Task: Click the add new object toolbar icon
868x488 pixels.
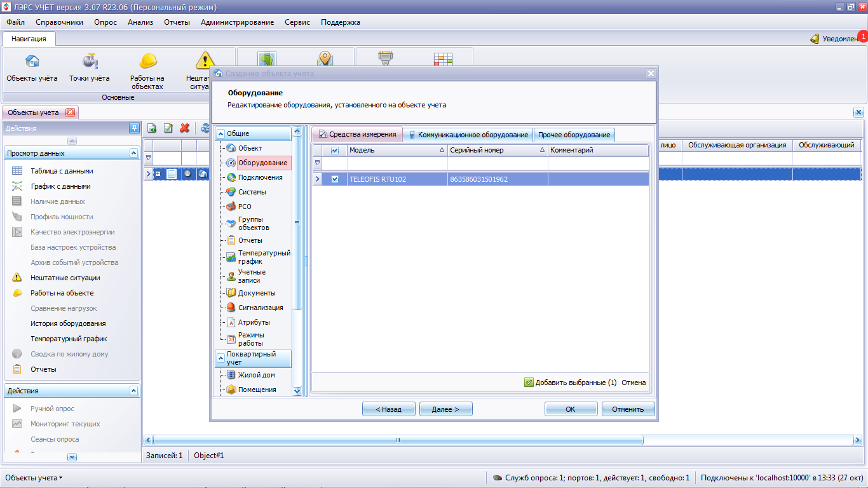Action: point(152,128)
